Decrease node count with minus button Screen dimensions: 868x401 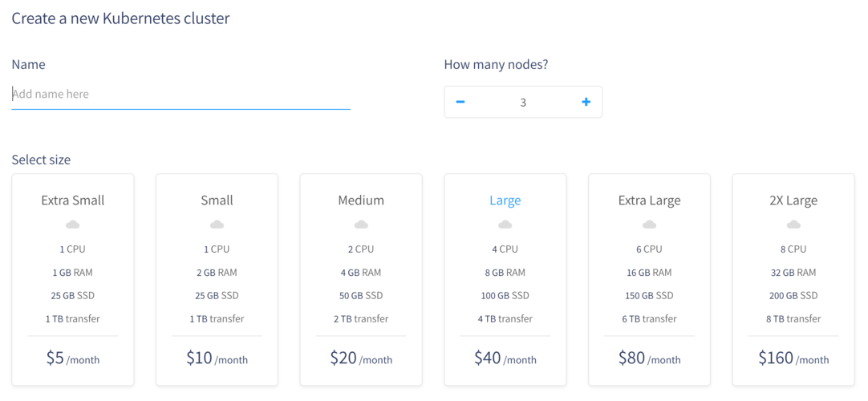pos(460,102)
